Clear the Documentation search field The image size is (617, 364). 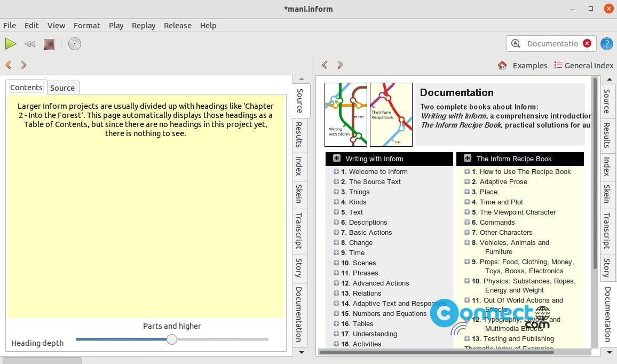[x=587, y=43]
